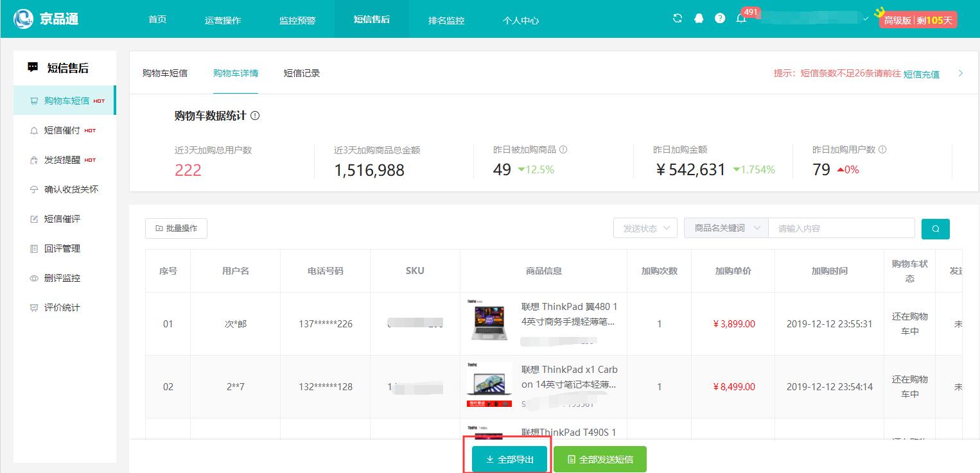Image resolution: width=980 pixels, height=473 pixels.
Task: Open notifications bell with 491 badge
Action: click(x=741, y=19)
